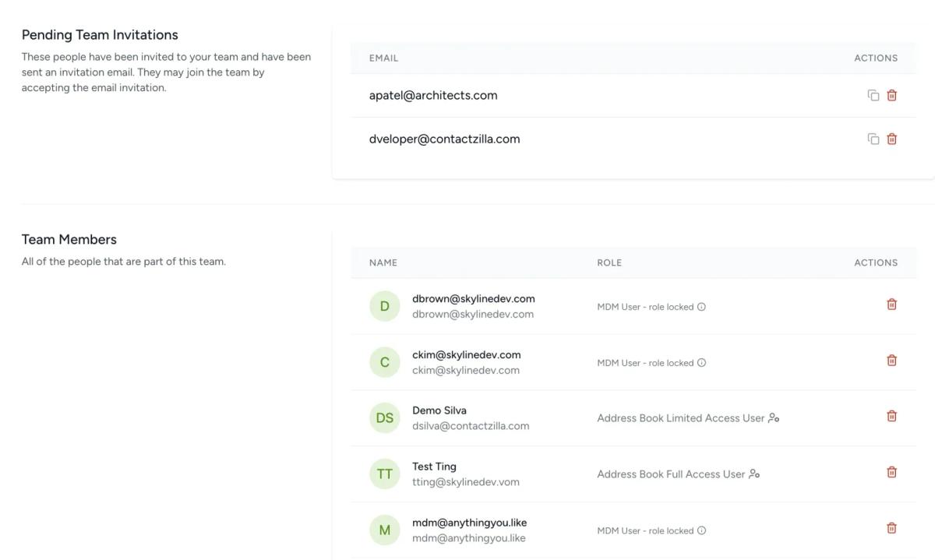This screenshot has width=935, height=560.
Task: Click the ROLE column header
Action: 609,262
